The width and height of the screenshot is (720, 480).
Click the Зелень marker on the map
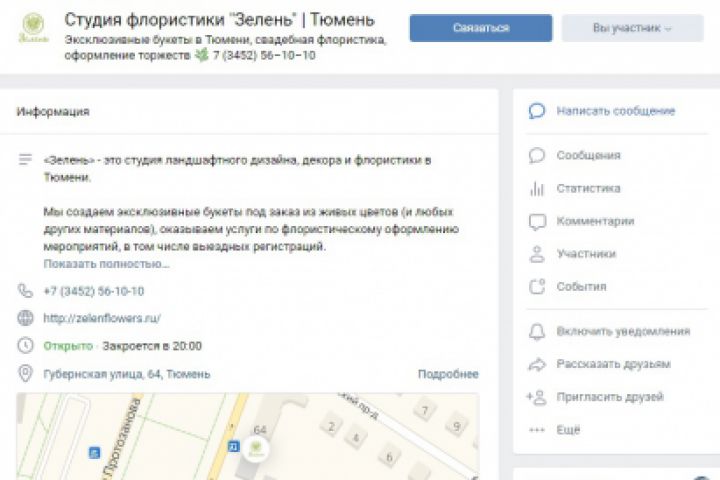coord(256,449)
